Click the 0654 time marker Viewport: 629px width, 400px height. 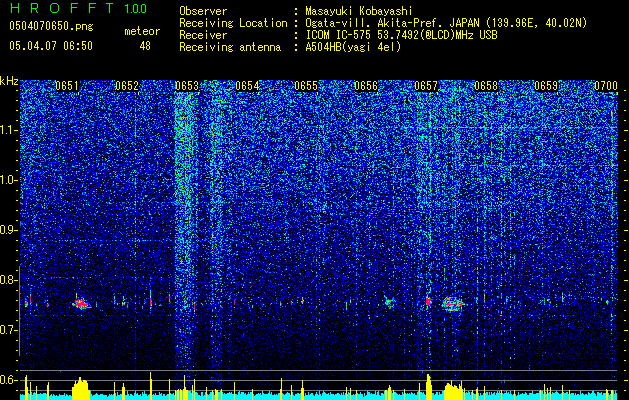(247, 86)
